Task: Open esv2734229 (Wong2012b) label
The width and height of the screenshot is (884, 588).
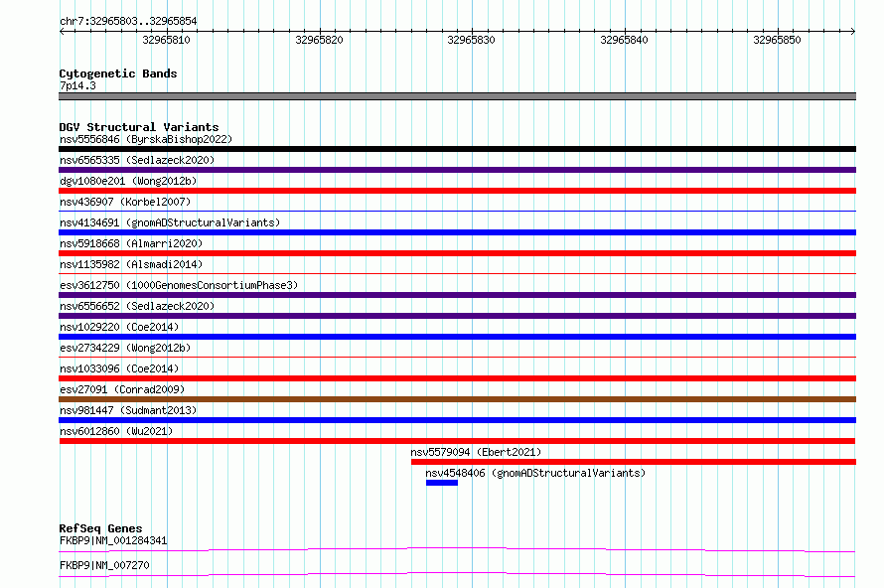Action: click(x=125, y=348)
